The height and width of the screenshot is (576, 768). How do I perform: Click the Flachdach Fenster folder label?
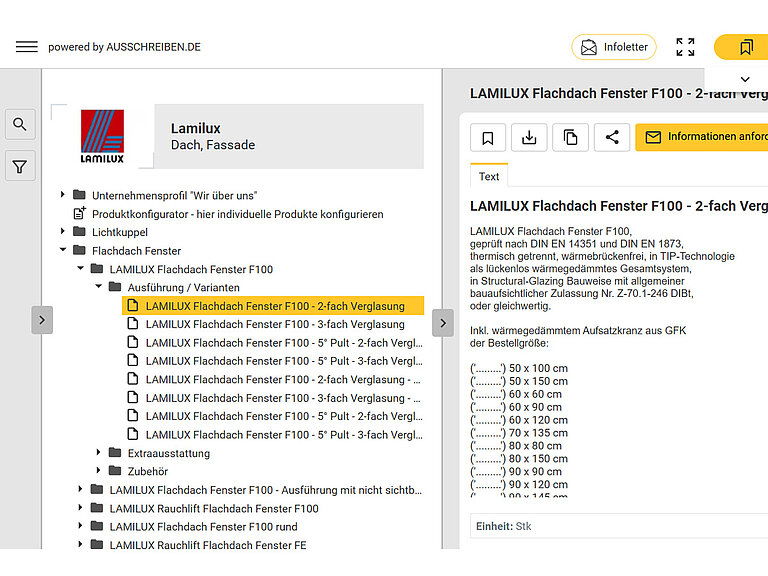(137, 251)
